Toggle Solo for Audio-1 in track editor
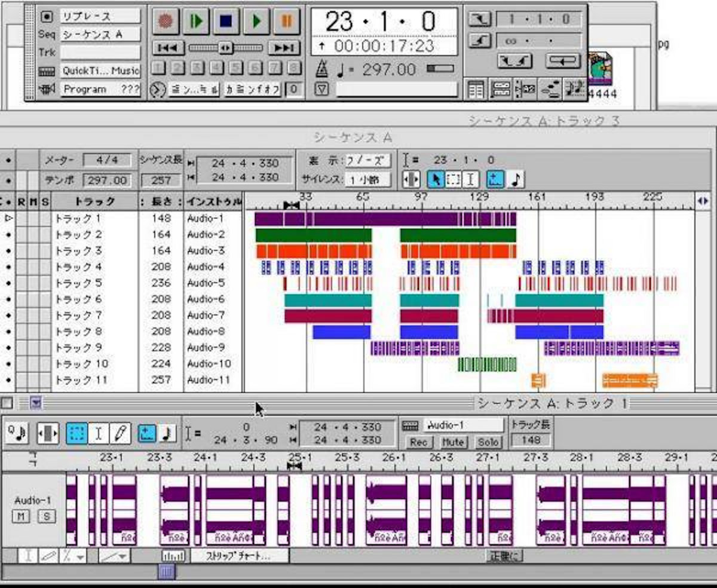The image size is (717, 588). click(488, 442)
